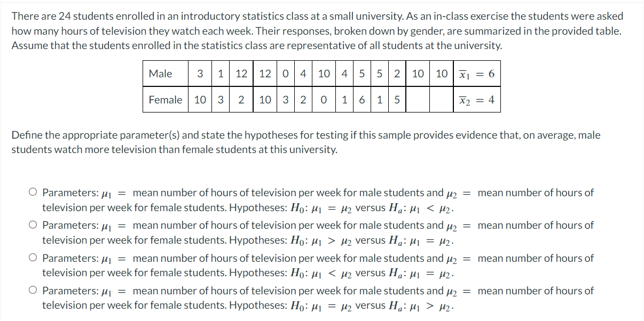The width and height of the screenshot is (644, 321).
Task: Select the question prompt text about hypotheses
Action: click(306, 142)
